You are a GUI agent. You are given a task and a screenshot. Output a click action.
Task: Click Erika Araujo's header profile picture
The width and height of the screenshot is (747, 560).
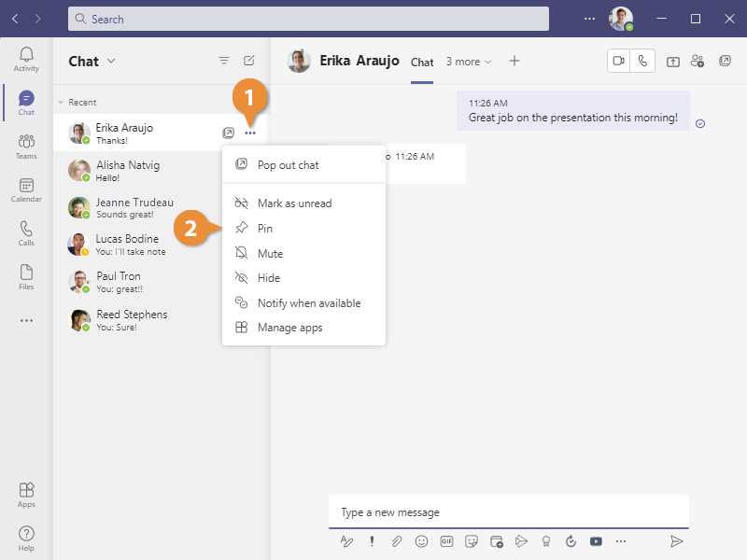[x=299, y=61]
